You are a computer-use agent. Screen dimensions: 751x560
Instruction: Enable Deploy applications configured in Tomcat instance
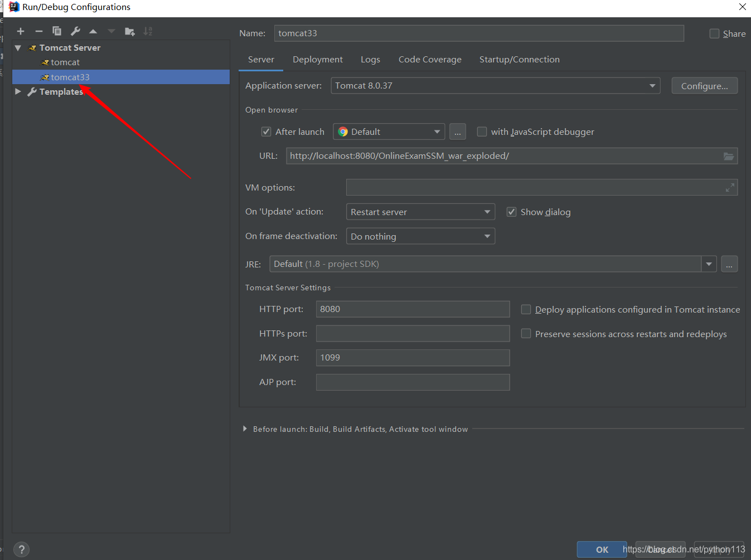526,309
